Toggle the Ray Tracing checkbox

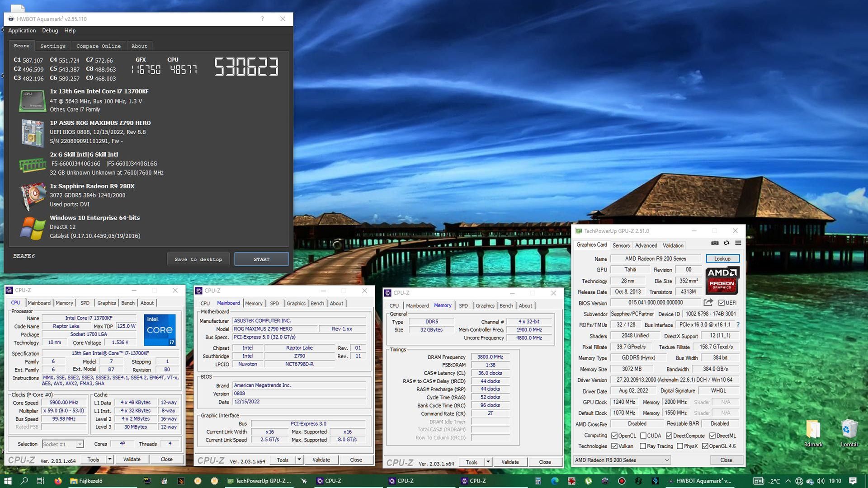tap(643, 446)
